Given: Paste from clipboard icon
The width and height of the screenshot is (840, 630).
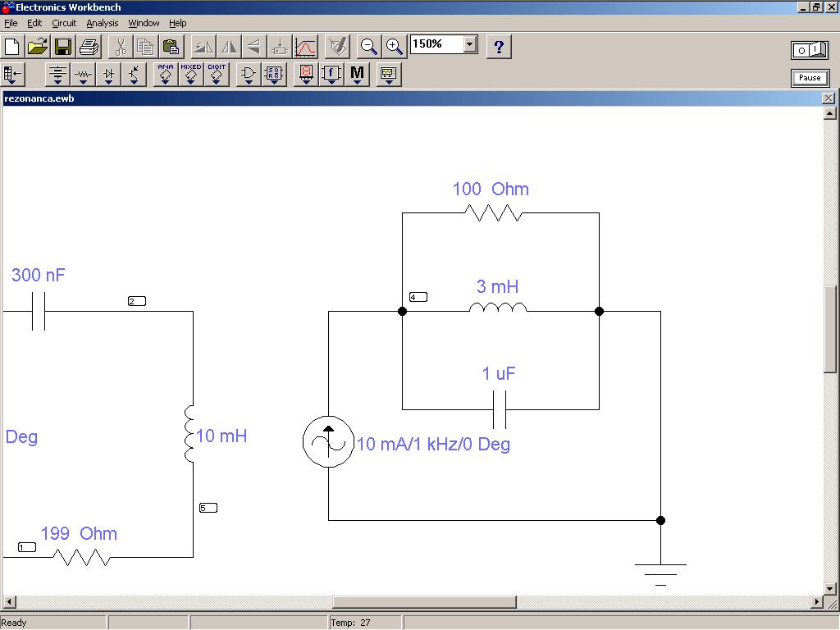Looking at the screenshot, I should [171, 47].
